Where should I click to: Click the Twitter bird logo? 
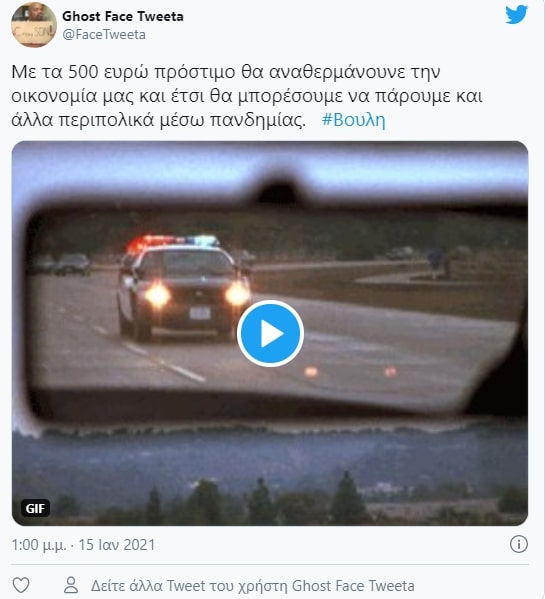pyautogui.click(x=516, y=15)
